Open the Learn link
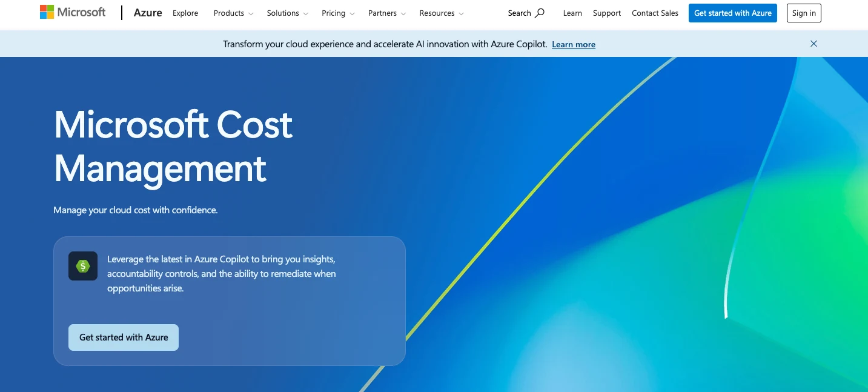Screen dimensions: 868x392 pyautogui.click(x=572, y=13)
